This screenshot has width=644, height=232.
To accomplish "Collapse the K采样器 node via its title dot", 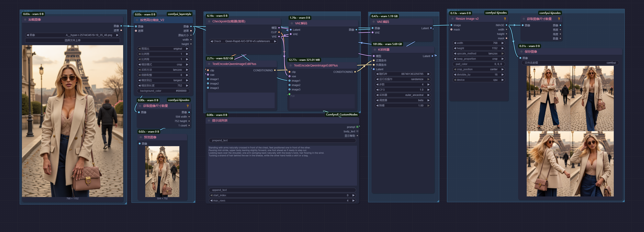I will click(x=375, y=50).
